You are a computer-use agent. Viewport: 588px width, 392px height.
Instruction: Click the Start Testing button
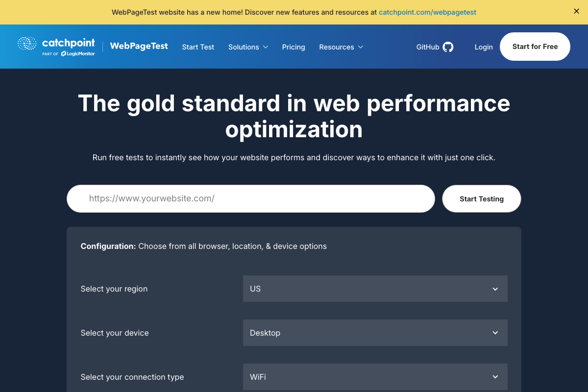pos(482,198)
